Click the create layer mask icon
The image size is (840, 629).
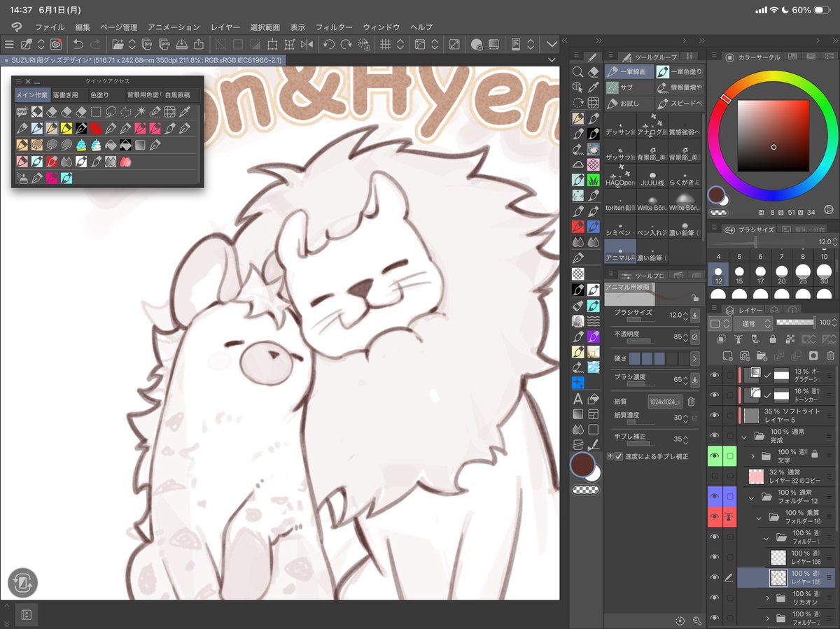813,355
